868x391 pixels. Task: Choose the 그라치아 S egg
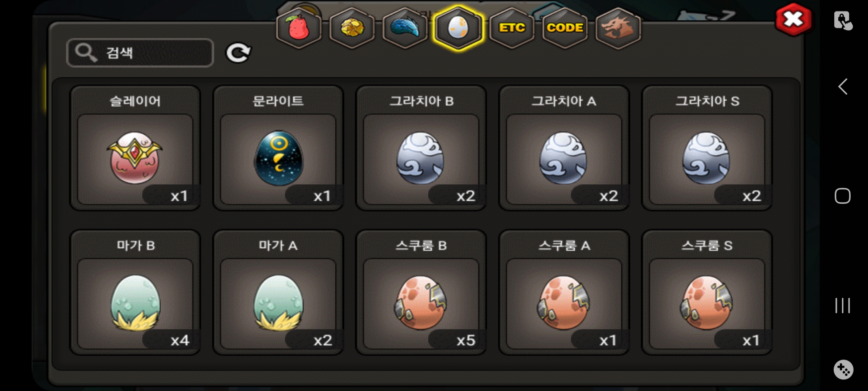tap(707, 148)
